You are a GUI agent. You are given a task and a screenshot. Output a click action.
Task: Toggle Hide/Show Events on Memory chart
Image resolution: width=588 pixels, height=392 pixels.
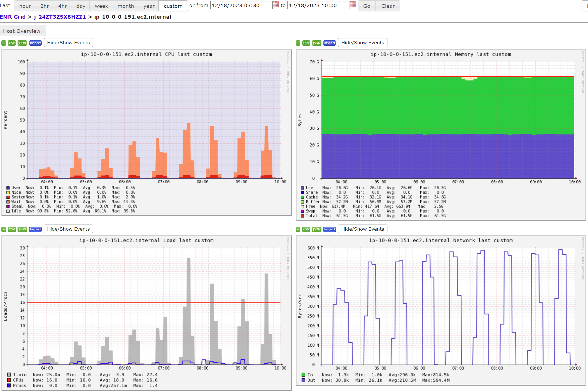coord(362,43)
